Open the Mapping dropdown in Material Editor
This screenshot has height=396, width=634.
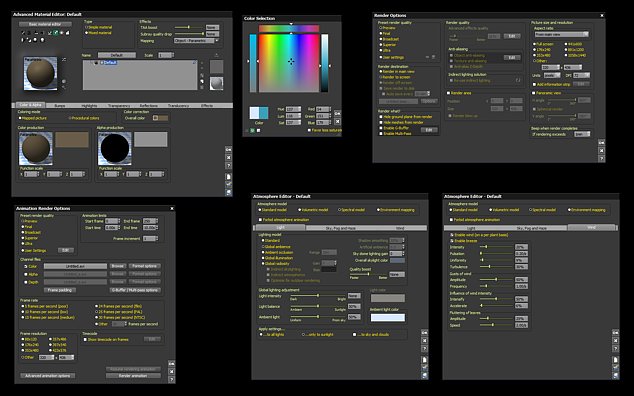197,41
